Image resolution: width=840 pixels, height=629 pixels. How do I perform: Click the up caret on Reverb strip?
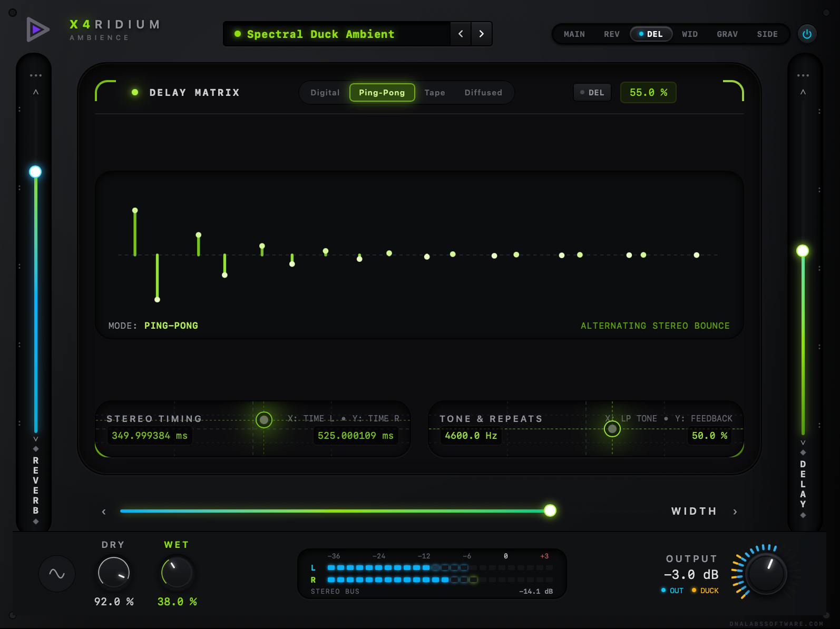[36, 92]
